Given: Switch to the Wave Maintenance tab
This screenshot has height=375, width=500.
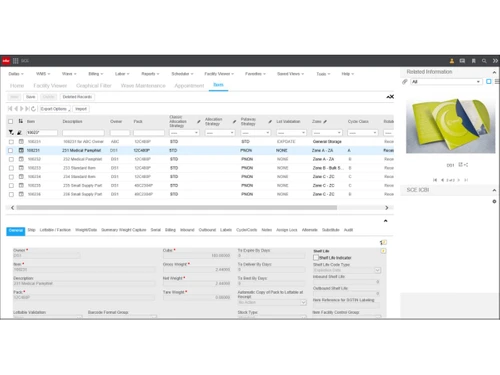Looking at the screenshot, I should [x=143, y=86].
